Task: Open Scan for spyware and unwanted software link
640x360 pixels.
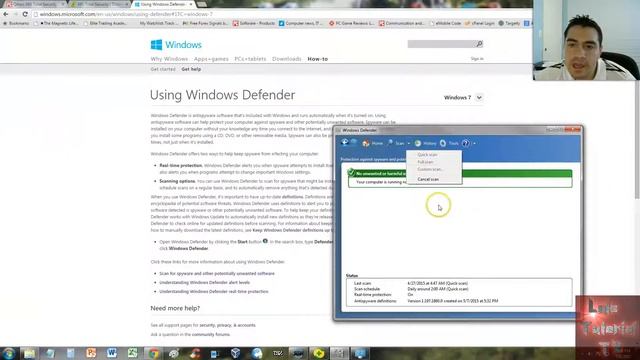Action: (217, 273)
